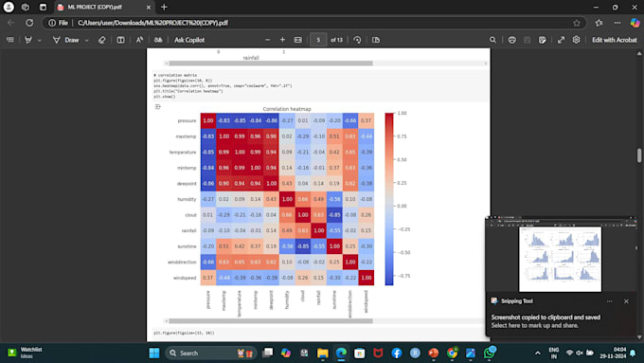Viewport: 644px width, 363px height.
Task: Open Windows Start menu
Action: [x=154, y=354]
